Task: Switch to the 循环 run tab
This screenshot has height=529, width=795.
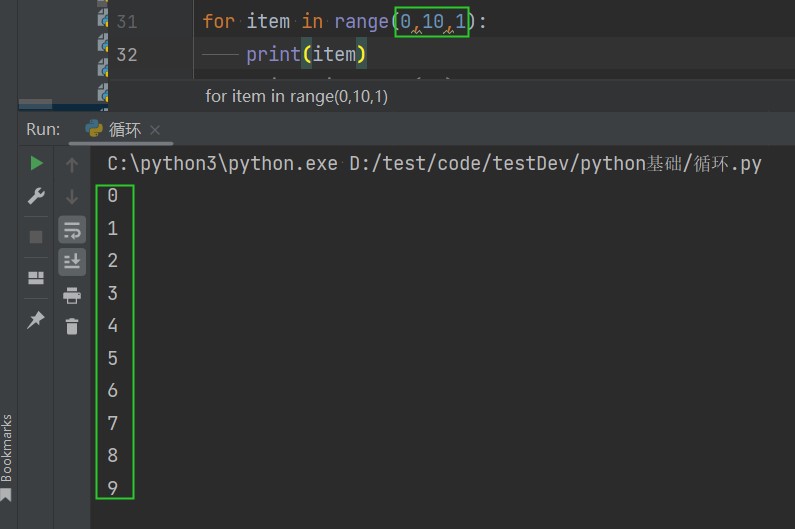Action: [123, 129]
